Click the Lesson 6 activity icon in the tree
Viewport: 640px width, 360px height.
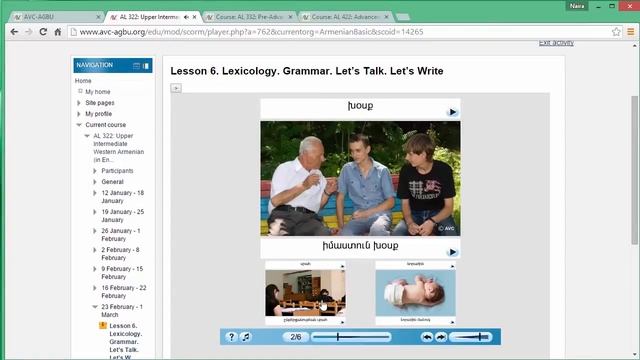[103, 326]
